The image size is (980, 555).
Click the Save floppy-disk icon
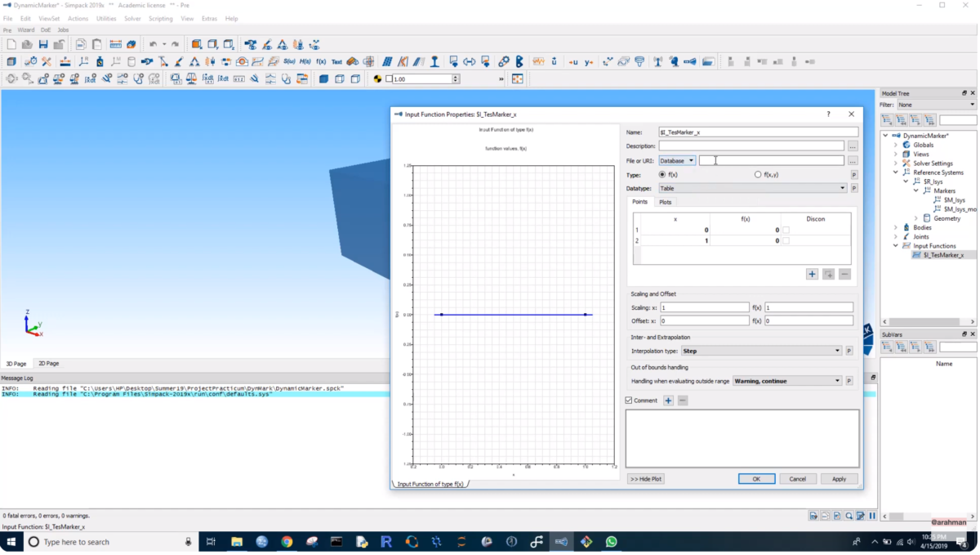point(43,44)
